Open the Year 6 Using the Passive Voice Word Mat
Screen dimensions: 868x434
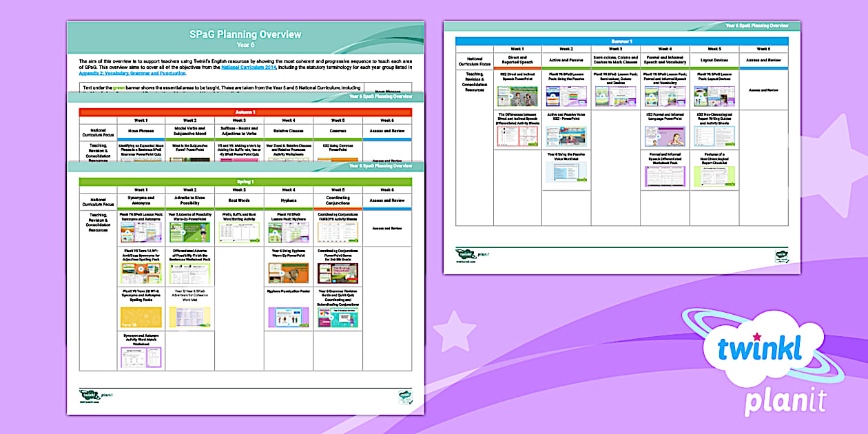click(567, 170)
